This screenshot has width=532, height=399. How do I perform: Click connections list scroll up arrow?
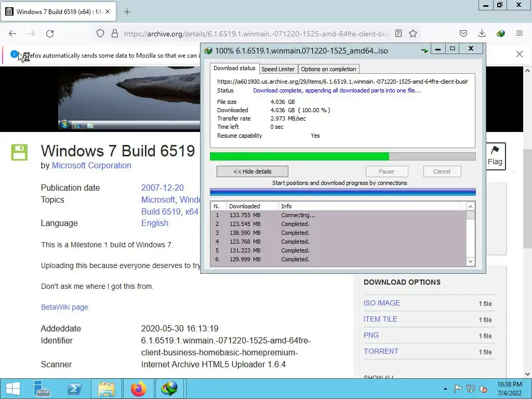click(470, 206)
